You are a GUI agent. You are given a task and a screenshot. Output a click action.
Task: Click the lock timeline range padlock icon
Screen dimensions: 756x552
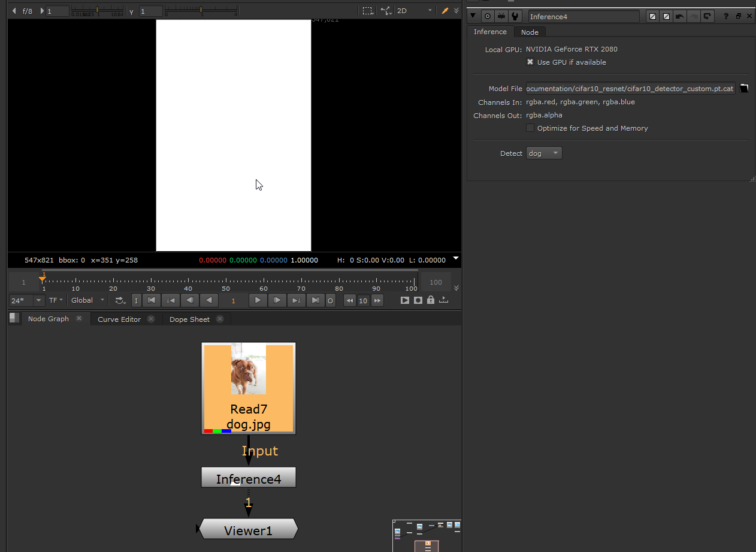[x=430, y=300]
